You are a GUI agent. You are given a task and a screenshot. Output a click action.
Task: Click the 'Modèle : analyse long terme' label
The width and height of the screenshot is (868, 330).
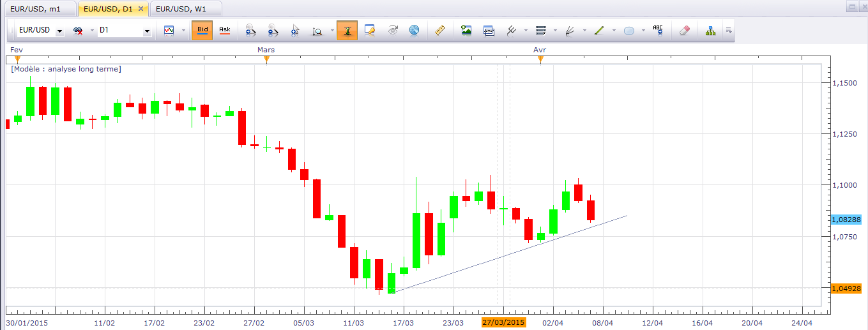click(66, 69)
